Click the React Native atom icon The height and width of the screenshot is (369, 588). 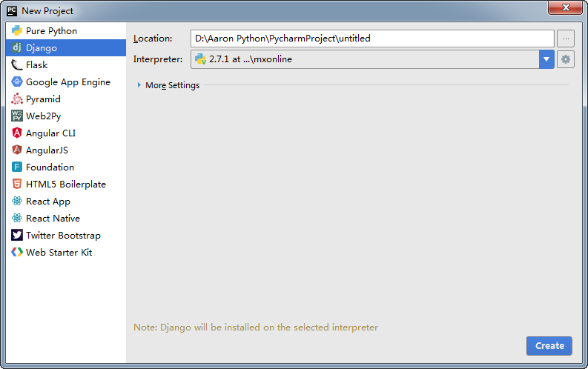pyautogui.click(x=17, y=218)
